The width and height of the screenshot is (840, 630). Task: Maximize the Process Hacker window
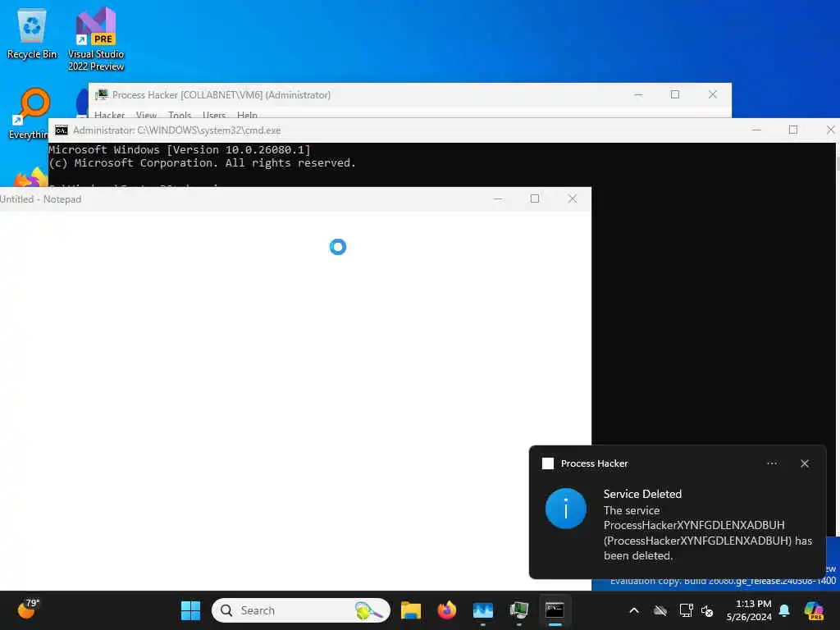pyautogui.click(x=675, y=95)
